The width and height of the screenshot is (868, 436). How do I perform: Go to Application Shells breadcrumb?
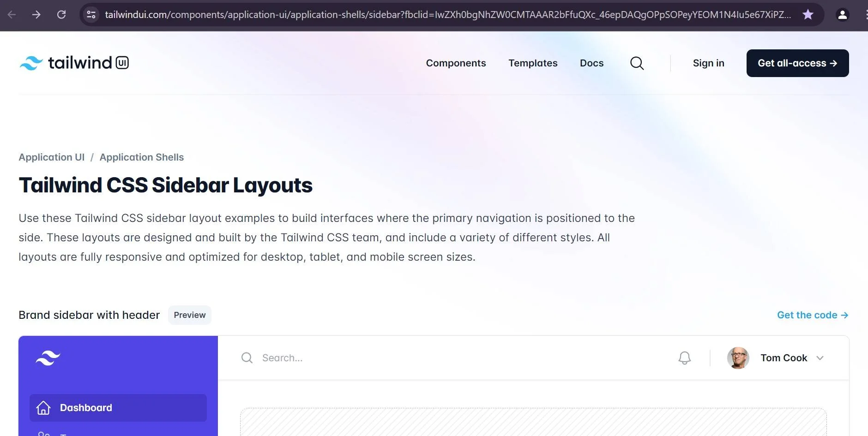click(x=142, y=157)
